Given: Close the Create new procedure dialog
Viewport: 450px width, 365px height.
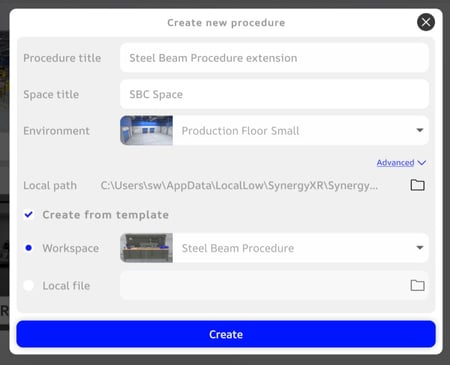Looking at the screenshot, I should click(426, 22).
